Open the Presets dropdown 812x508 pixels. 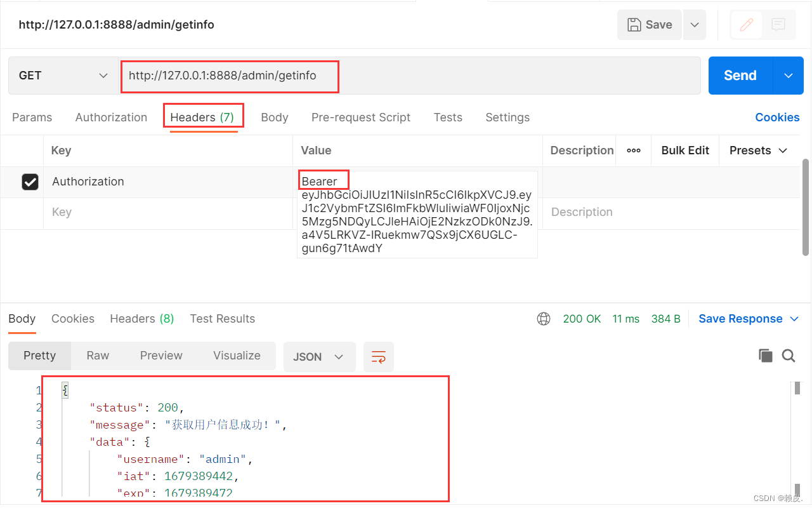pyautogui.click(x=758, y=150)
